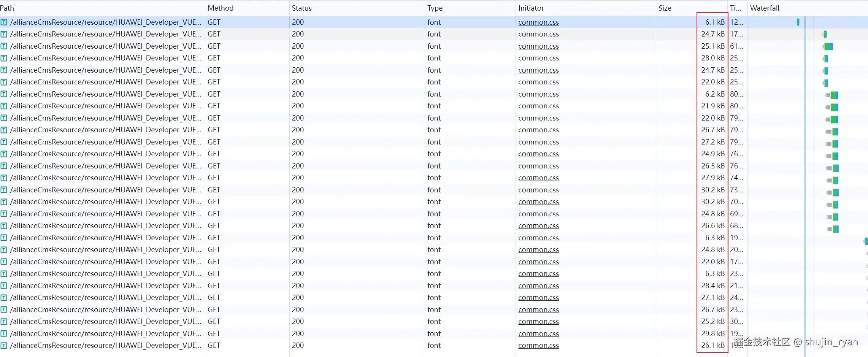Click font type cell in 27.2 kB row
Screen dimensions: 868x357
click(434, 142)
